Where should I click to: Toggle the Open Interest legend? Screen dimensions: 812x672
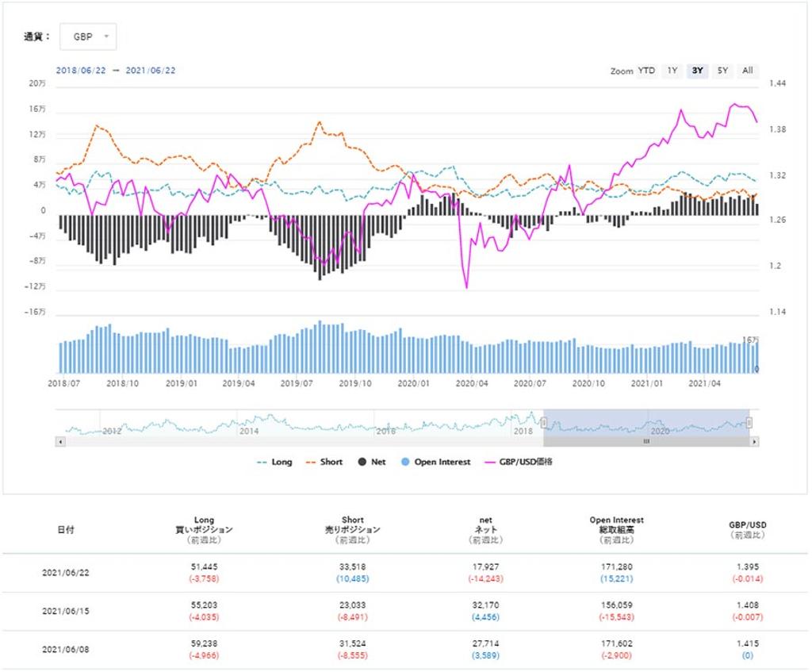pyautogui.click(x=436, y=462)
